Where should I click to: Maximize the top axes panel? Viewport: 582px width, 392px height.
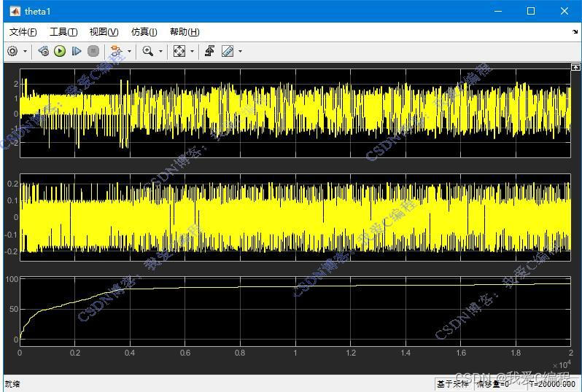point(575,67)
